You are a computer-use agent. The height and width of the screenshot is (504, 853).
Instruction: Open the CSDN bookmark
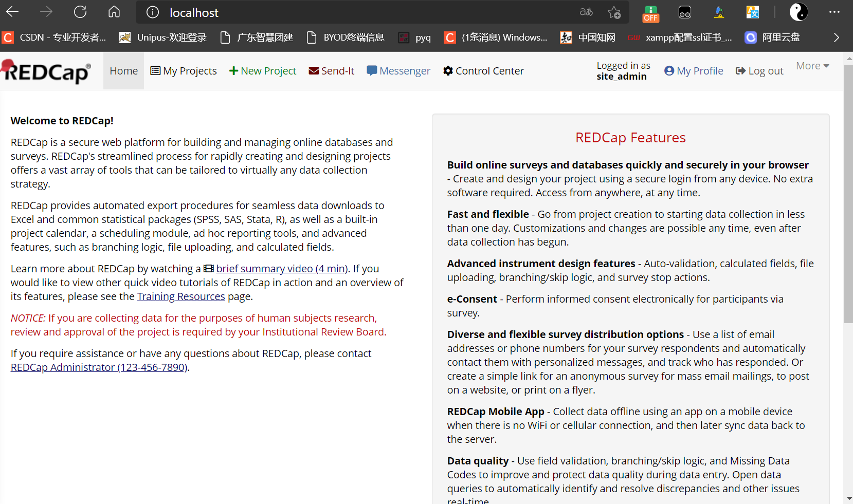pos(54,38)
